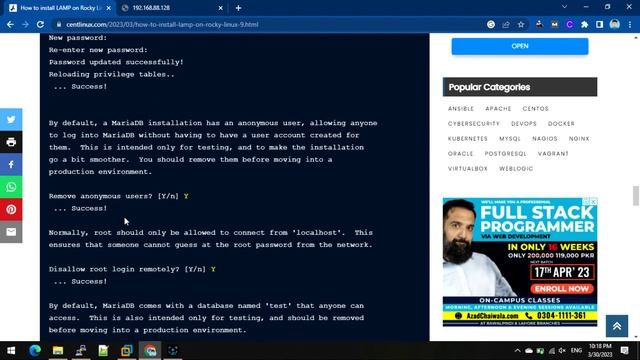Open the ANSIBLE category
Viewport: 640px width, 360px height.
(x=461, y=109)
